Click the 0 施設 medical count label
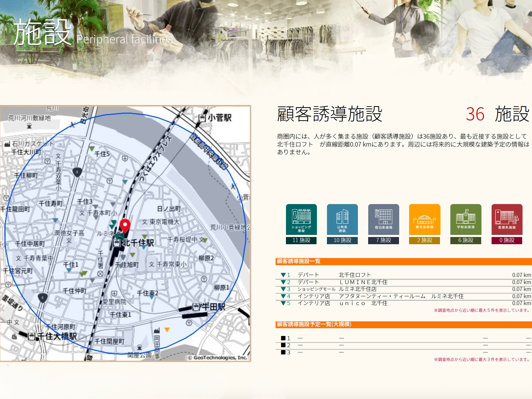Viewport: 532px width, 399px height. 507,240
